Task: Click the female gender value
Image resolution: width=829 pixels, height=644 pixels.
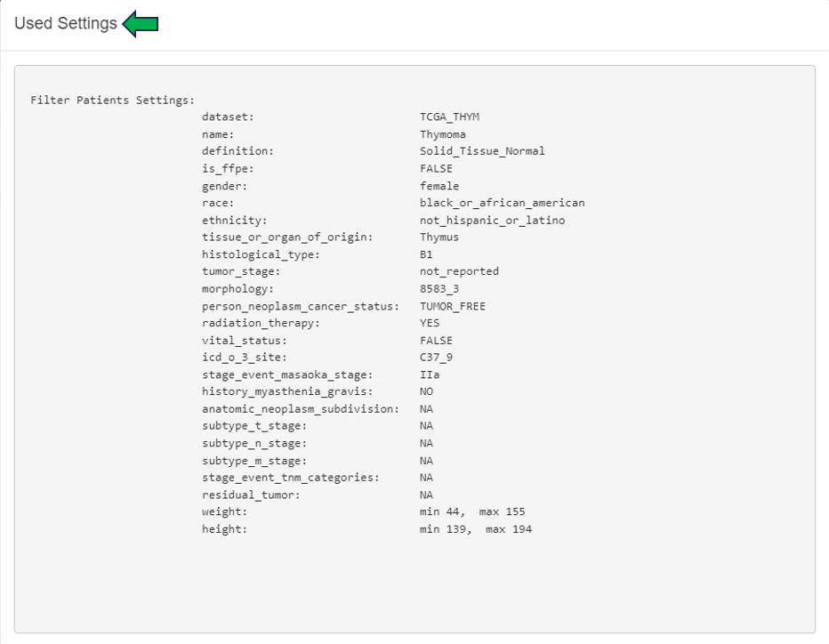Action: click(x=439, y=186)
